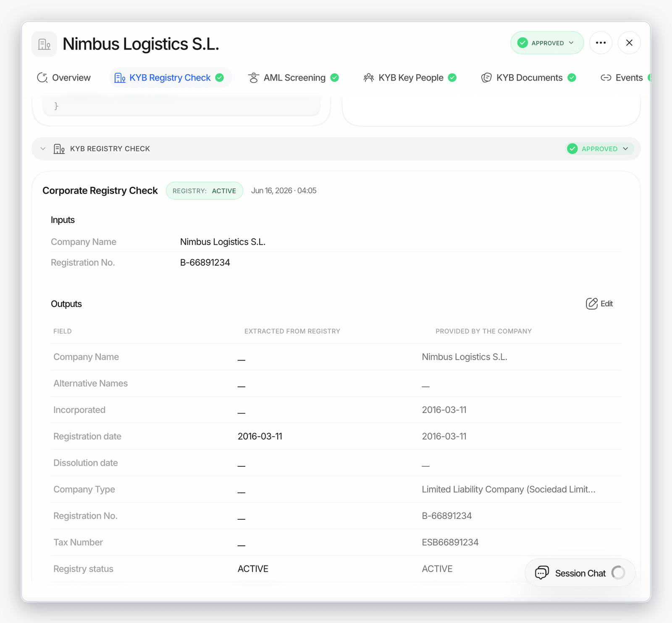The height and width of the screenshot is (623, 672).
Task: Click the KYB REGISTRY CHECK section building icon
Action: point(59,149)
